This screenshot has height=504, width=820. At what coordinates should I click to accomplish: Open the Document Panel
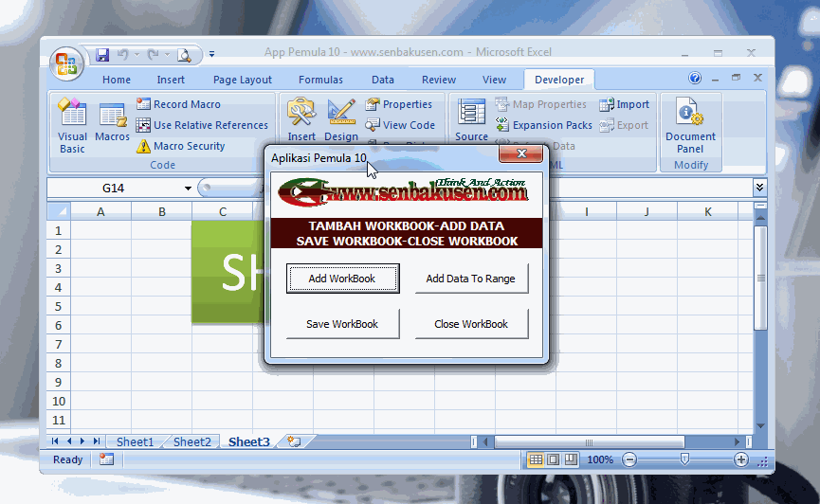coord(690,125)
